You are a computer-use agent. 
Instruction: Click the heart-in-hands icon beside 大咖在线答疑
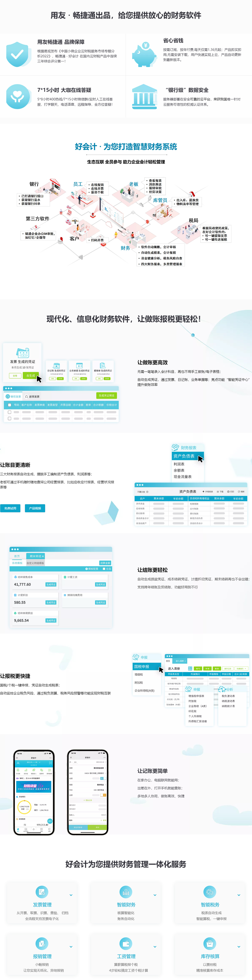pos(18,97)
